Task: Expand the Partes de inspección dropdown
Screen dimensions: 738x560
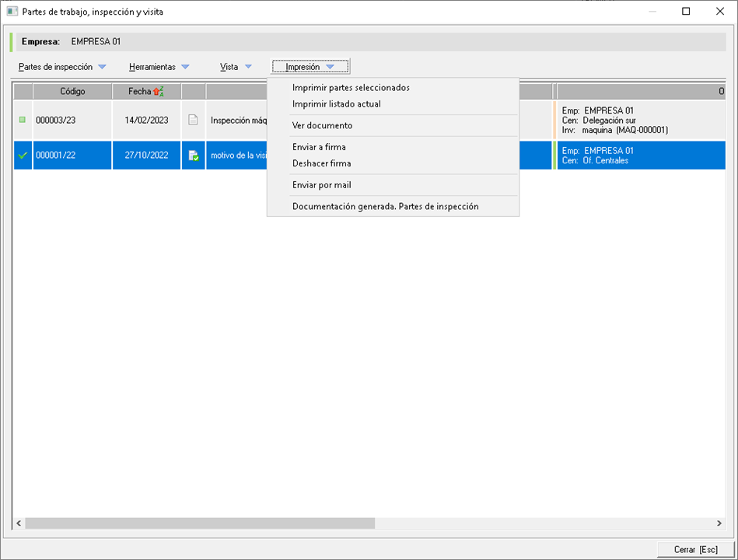Action: coord(62,67)
